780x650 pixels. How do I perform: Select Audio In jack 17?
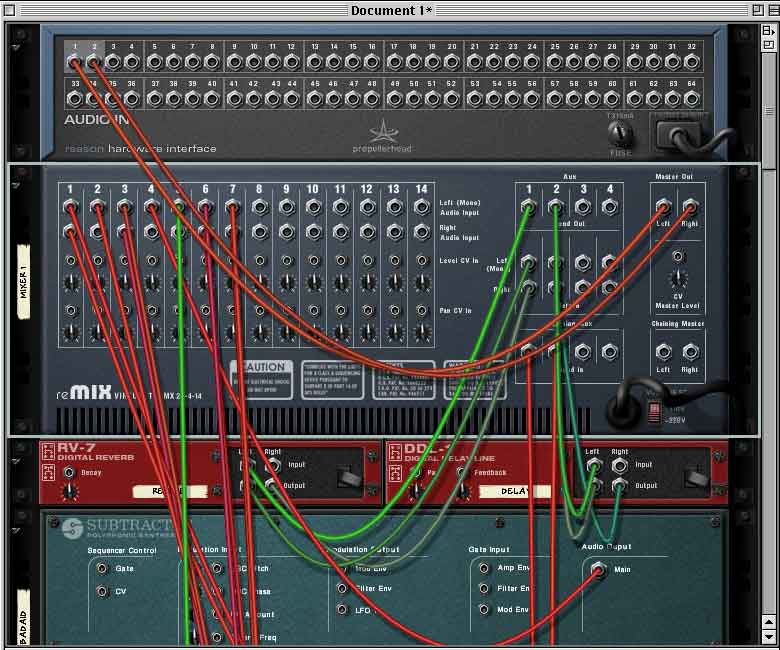(x=394, y=62)
